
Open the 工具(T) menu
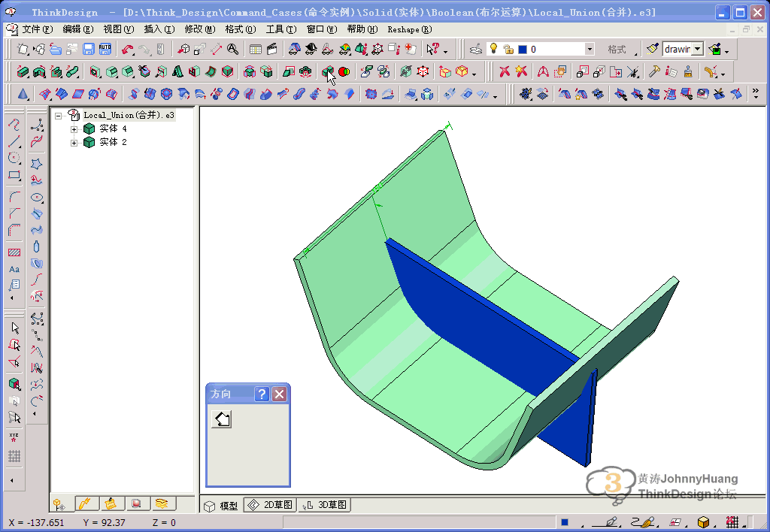pos(281,29)
